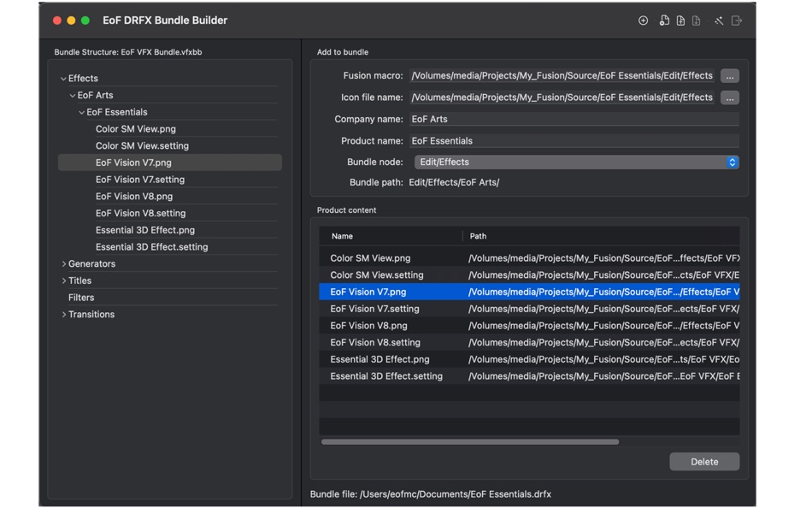Screen dimensions: 812x508
Task: Click the add (plus circle) toolbar icon
Action: pyautogui.click(x=644, y=21)
